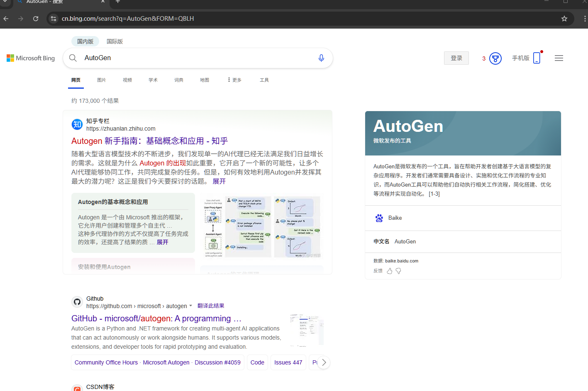588x391 pixels.
Task: Open baike.baidu.com data source link
Action: 402,261
